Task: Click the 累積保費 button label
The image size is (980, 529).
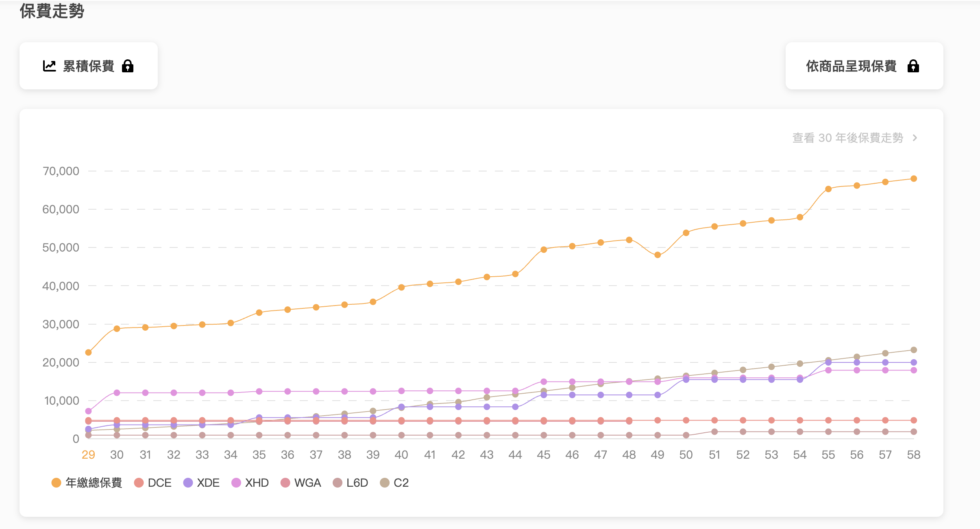Action: (89, 66)
